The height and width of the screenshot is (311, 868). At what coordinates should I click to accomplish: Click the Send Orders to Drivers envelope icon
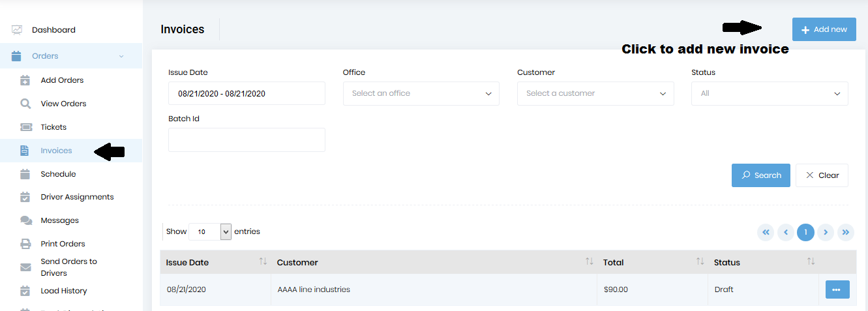coord(25,267)
